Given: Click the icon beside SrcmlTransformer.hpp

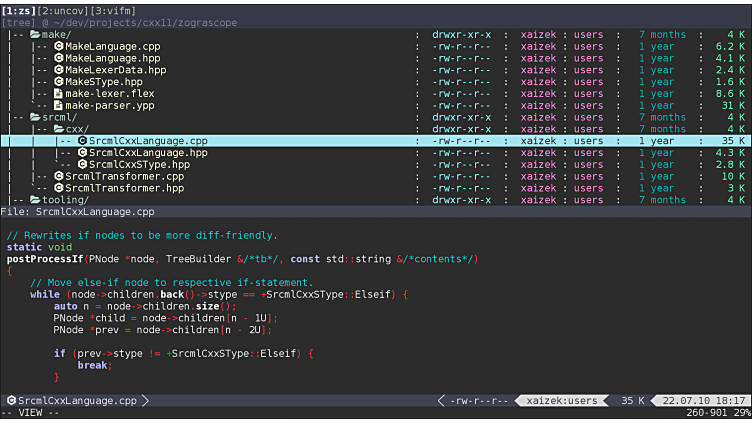Looking at the screenshot, I should coord(57,188).
